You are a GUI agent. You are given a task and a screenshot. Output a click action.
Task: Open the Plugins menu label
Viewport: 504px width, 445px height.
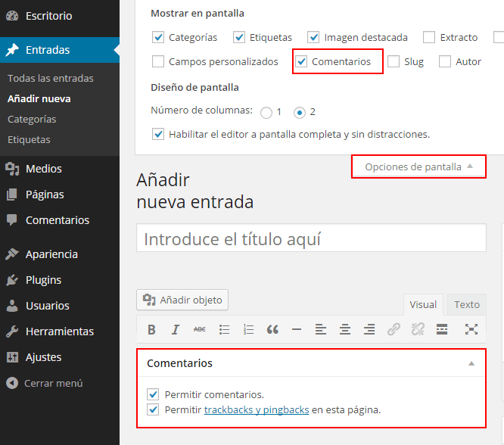(x=43, y=280)
